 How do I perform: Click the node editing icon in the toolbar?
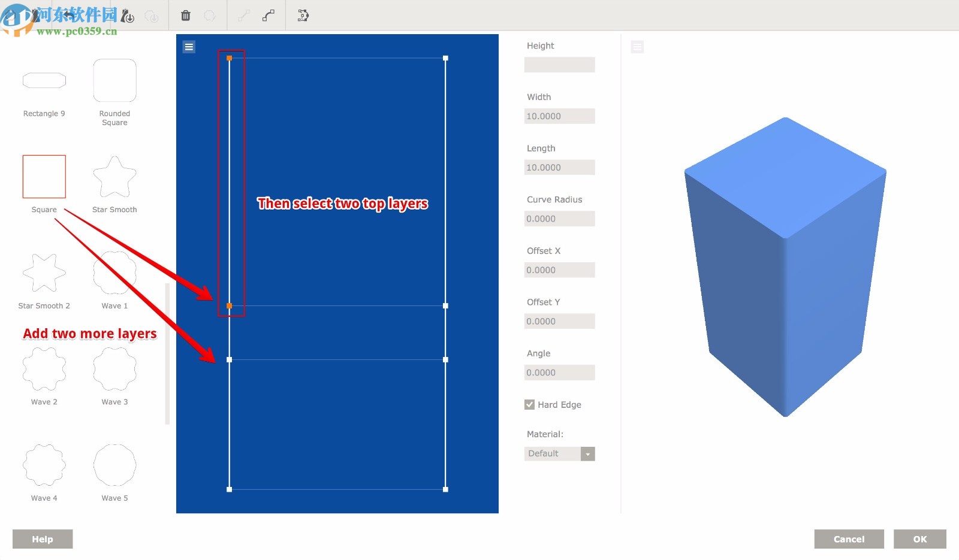(302, 16)
